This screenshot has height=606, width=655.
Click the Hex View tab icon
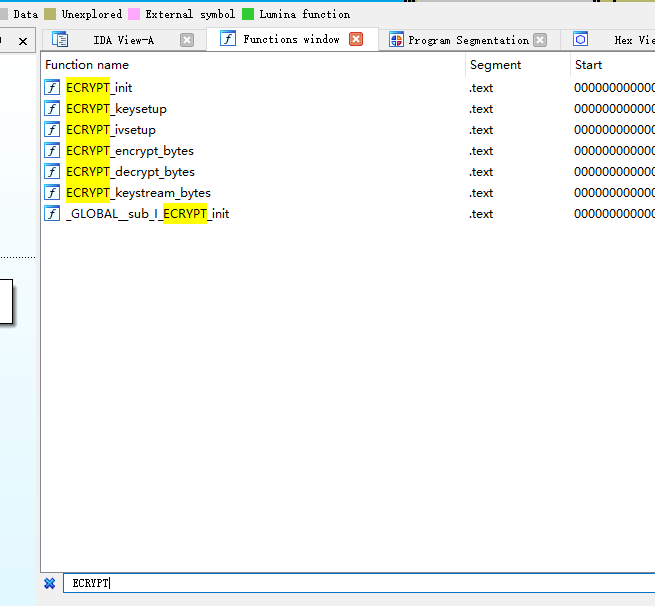pos(580,39)
